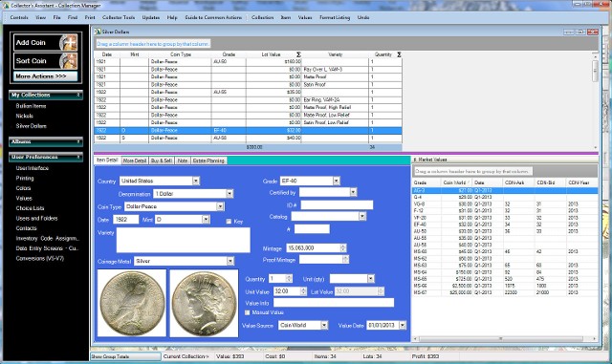The width and height of the screenshot is (612, 364).
Task: Open the Coinage Metal dropdown
Action: point(184,261)
